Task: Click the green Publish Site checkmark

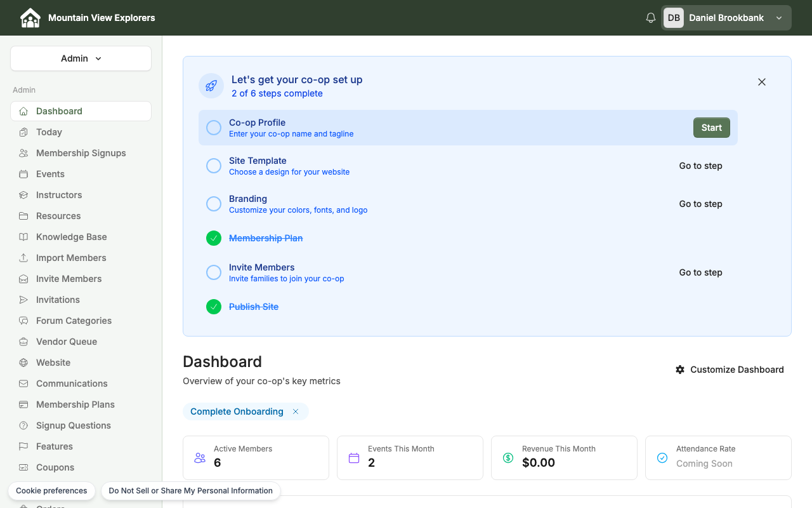Action: 214,307
